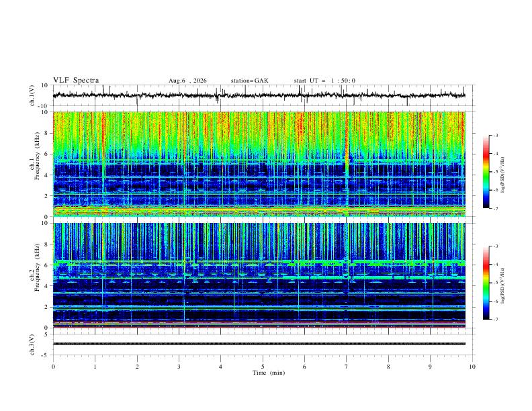This screenshot has height=411, width=532.
Task: Click the ch.1 low-frequency band below 1 kHz
Action: pyautogui.click(x=259, y=211)
